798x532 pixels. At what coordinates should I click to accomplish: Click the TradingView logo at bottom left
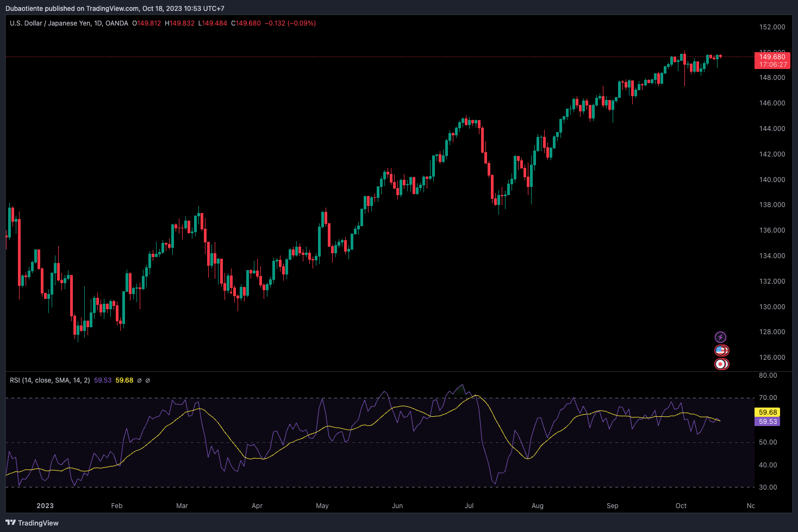tap(32, 523)
